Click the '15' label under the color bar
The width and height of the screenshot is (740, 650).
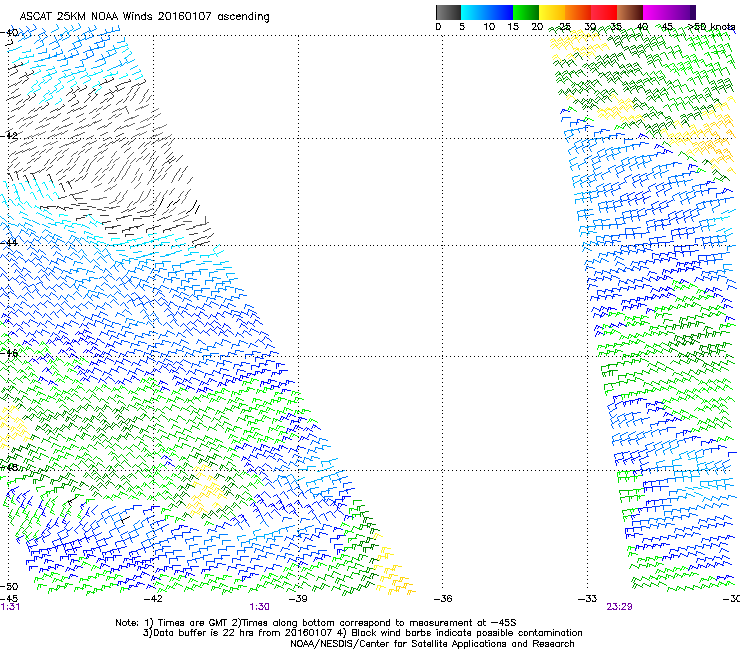pos(513,27)
